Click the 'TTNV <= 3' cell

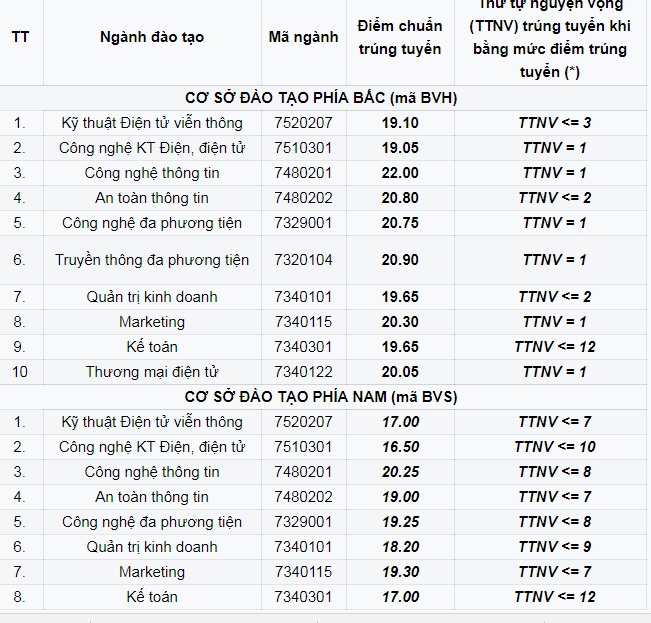pyautogui.click(x=555, y=123)
